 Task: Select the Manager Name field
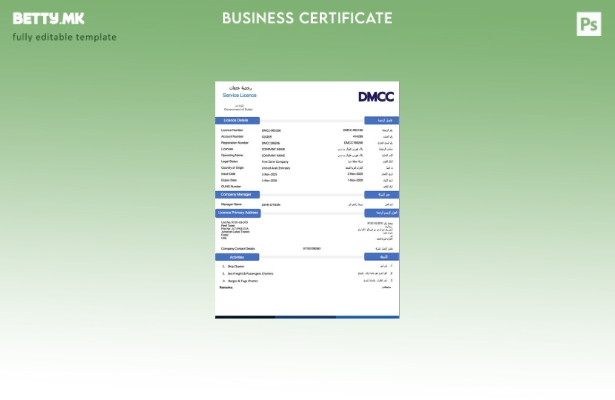click(232, 203)
